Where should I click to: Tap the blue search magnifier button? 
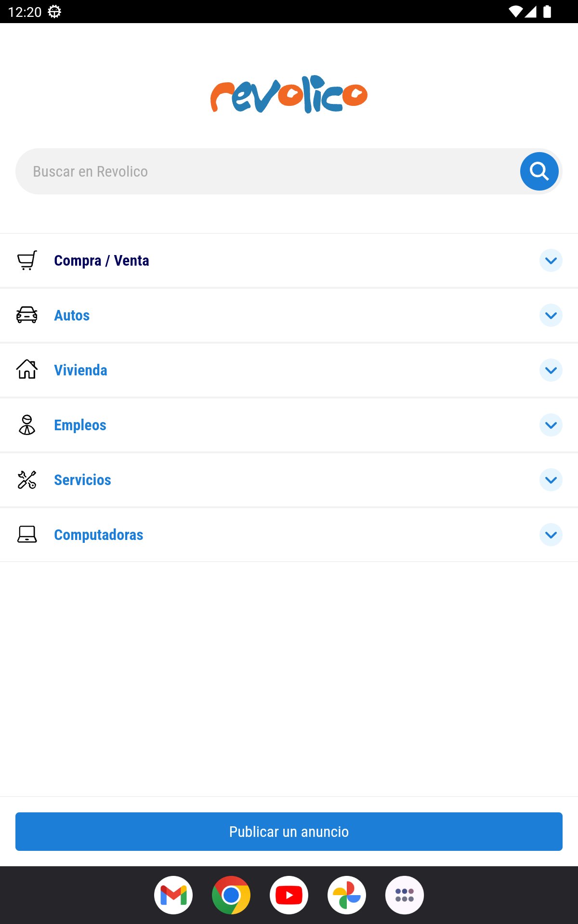click(539, 171)
